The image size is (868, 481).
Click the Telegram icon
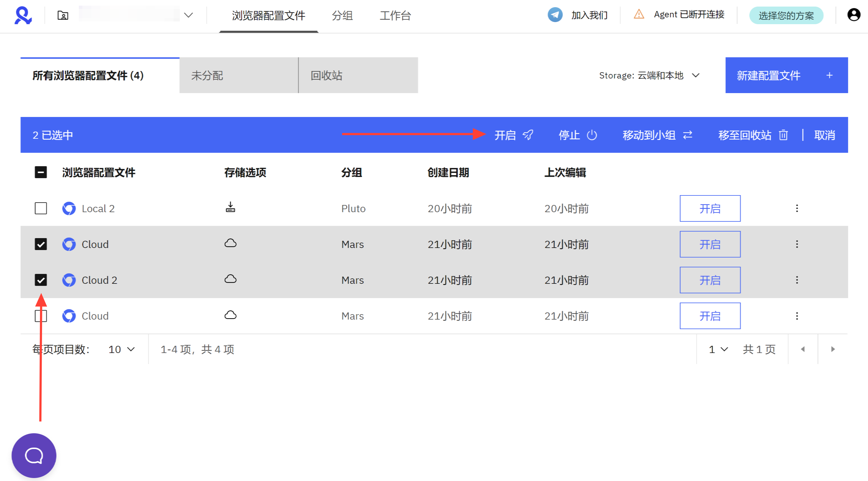(555, 15)
